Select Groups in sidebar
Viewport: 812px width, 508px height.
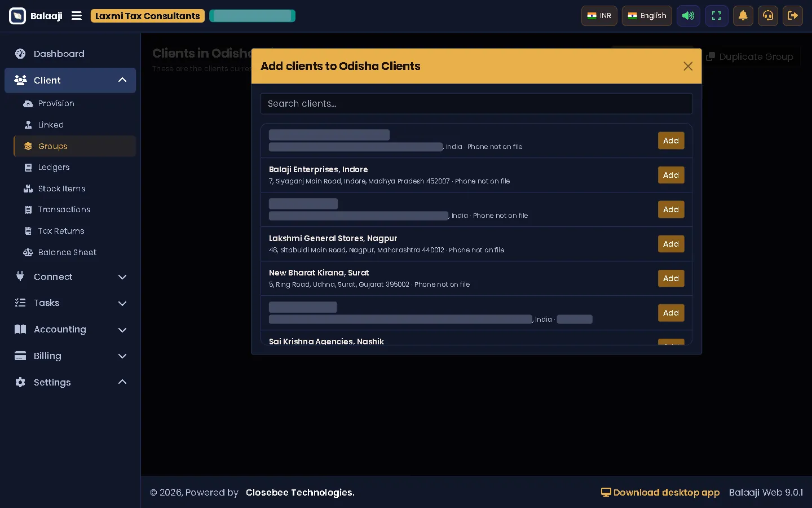pos(74,146)
